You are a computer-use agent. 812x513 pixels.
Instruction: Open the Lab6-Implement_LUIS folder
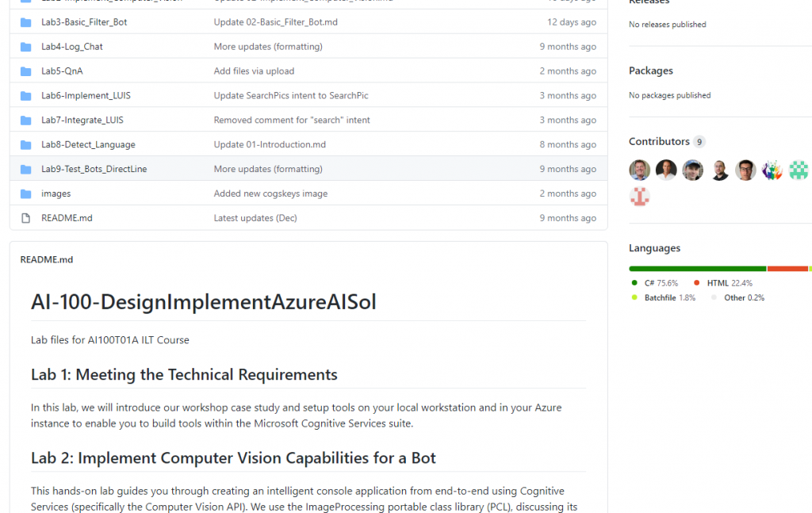pos(86,96)
